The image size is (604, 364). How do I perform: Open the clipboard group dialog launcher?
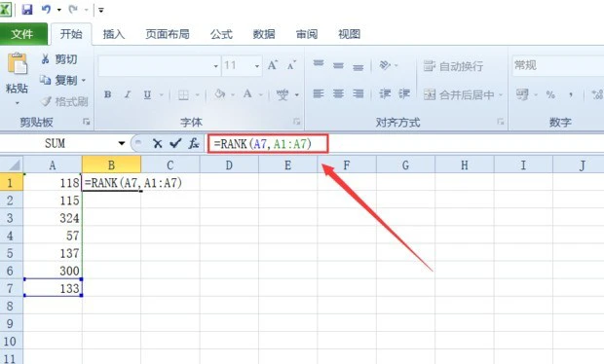click(x=87, y=122)
